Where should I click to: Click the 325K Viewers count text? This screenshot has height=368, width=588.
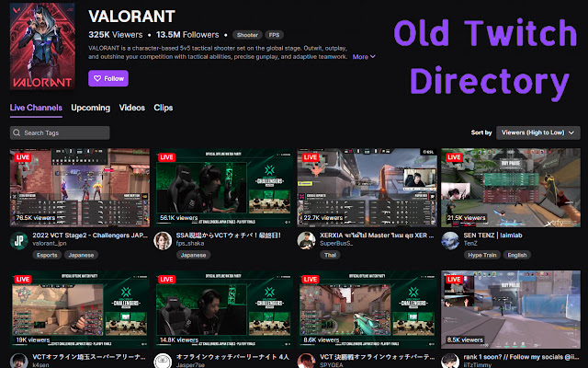(116, 35)
